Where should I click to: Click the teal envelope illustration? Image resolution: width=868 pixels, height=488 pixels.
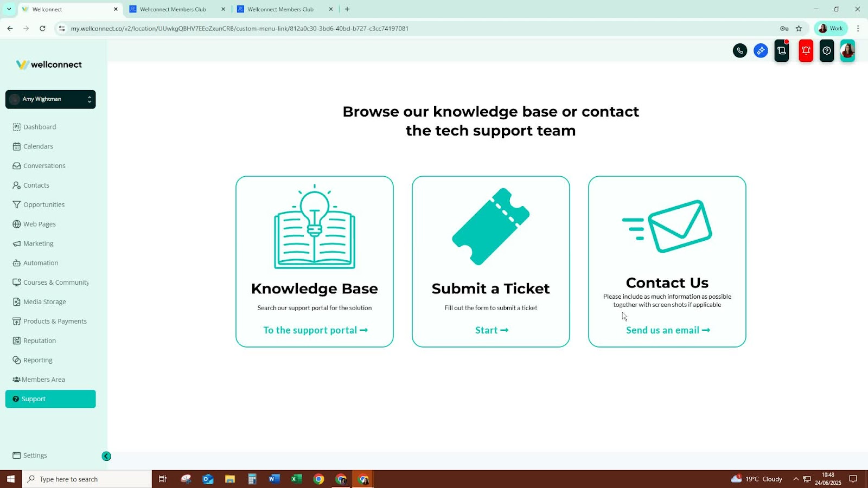[x=668, y=227]
